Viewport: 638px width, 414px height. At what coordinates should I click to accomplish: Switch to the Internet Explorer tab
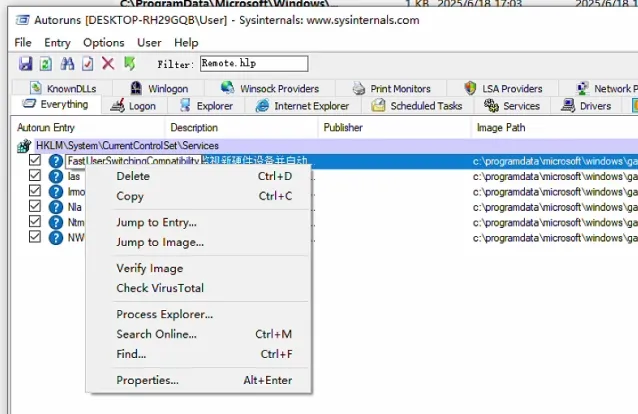click(x=302, y=106)
